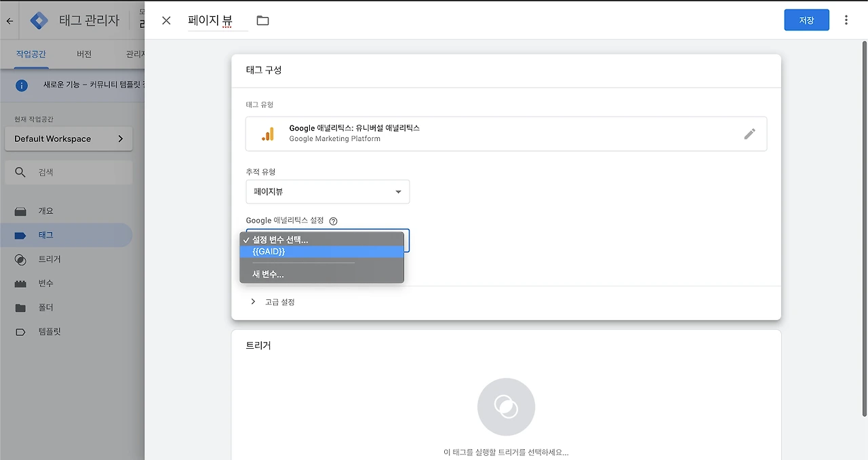Close the tag editor panel
This screenshot has width=868, height=460.
tap(166, 20)
